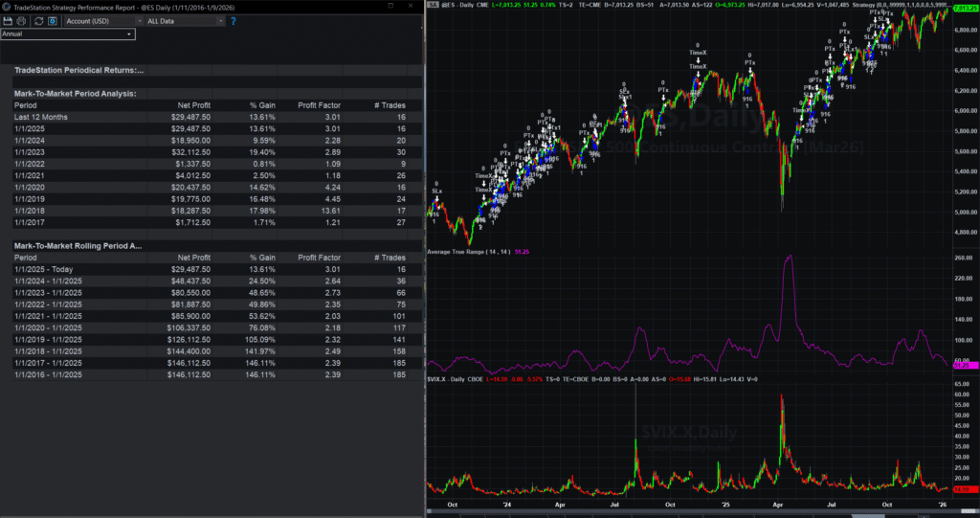Screen dimensions: 980x518
Task: Click the TradeStation logo in title bar
Action: (7, 6)
